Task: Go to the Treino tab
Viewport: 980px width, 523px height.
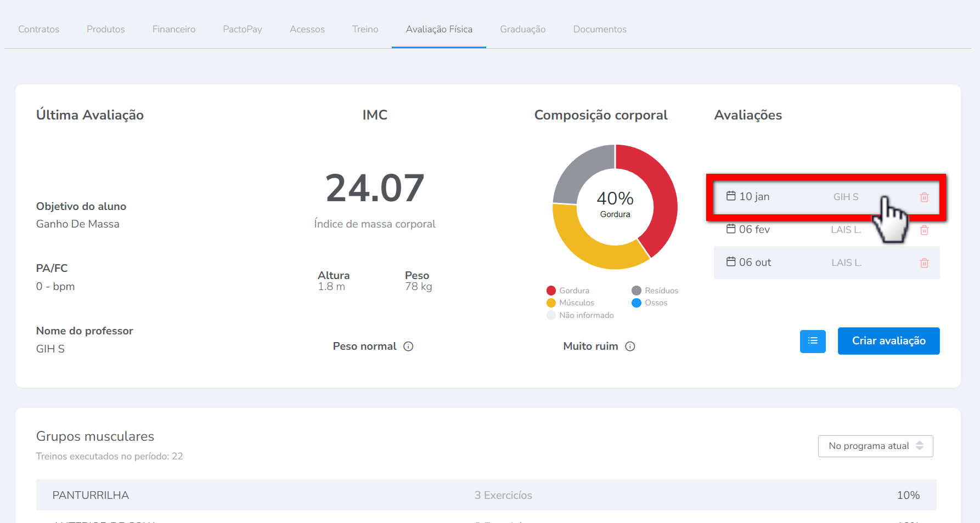Action: point(365,30)
